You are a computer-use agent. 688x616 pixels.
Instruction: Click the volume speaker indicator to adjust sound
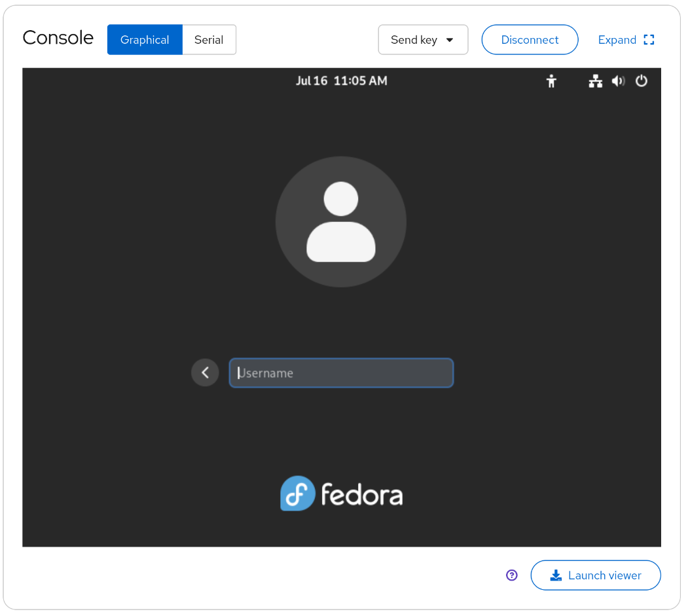618,81
